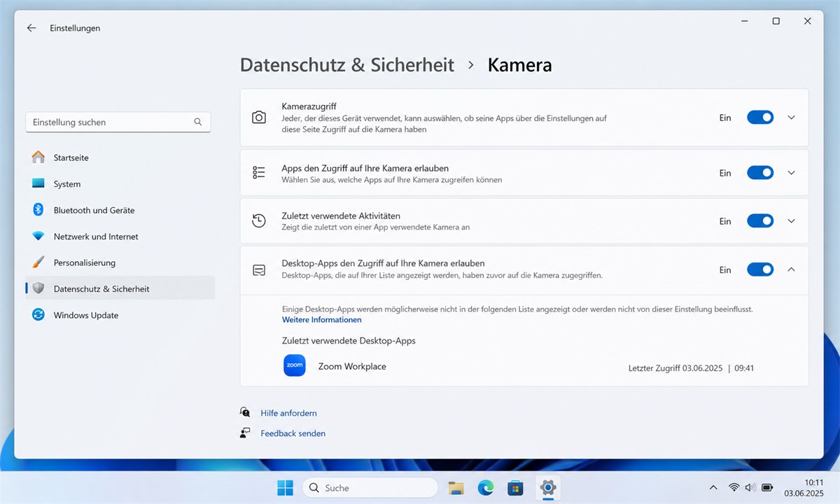Click the taskbar volume speaker icon
Image resolution: width=840 pixels, height=504 pixels.
(750, 488)
